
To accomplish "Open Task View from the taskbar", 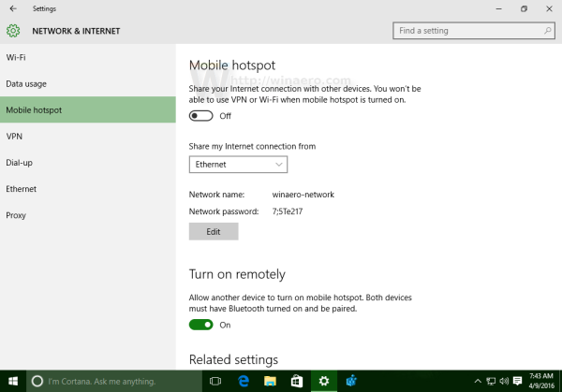I will (x=214, y=382).
